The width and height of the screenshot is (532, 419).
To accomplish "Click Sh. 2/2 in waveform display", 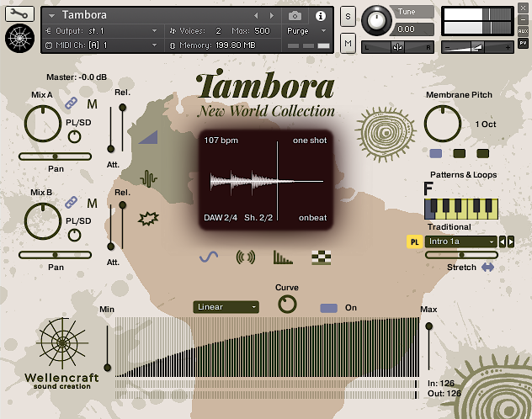I will [x=258, y=218].
